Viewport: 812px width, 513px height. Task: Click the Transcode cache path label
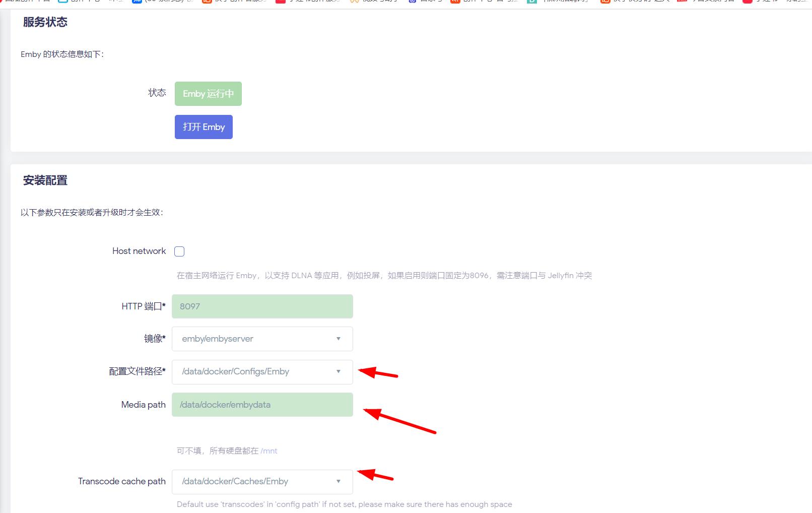[122, 481]
